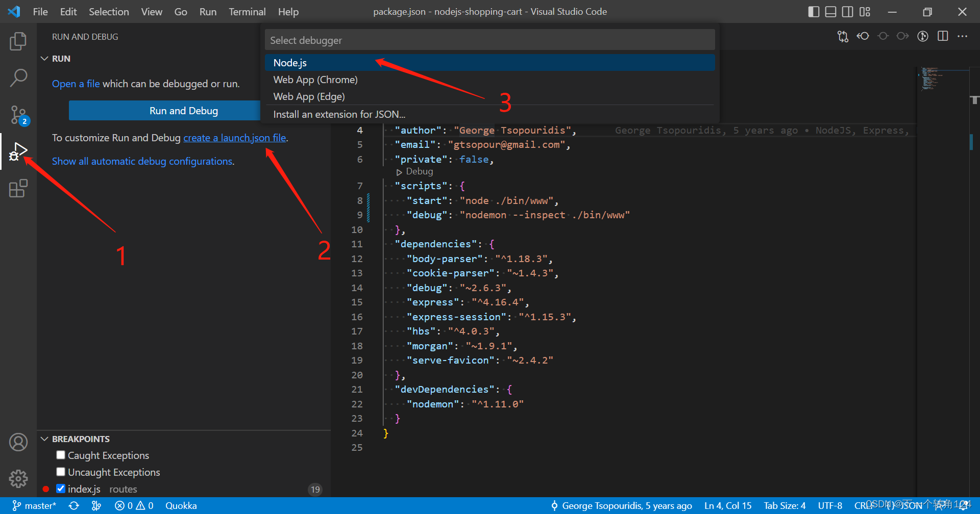Click Quokka in the status bar

(x=181, y=506)
